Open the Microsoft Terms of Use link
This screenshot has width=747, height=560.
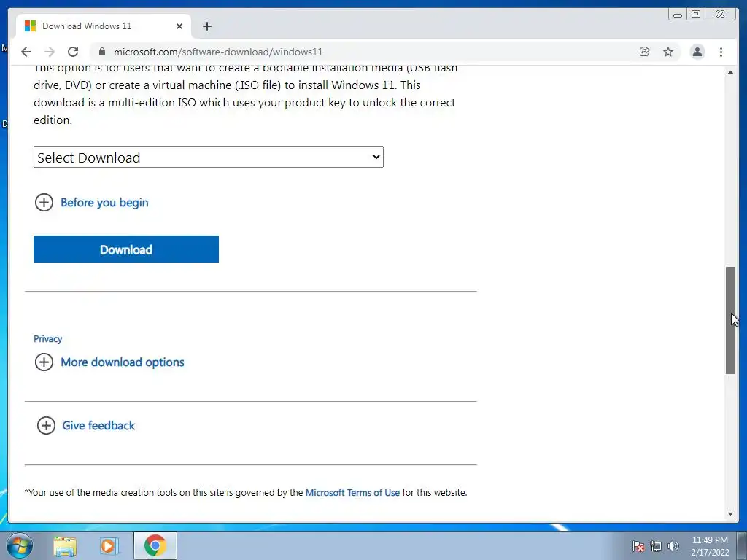tap(352, 492)
